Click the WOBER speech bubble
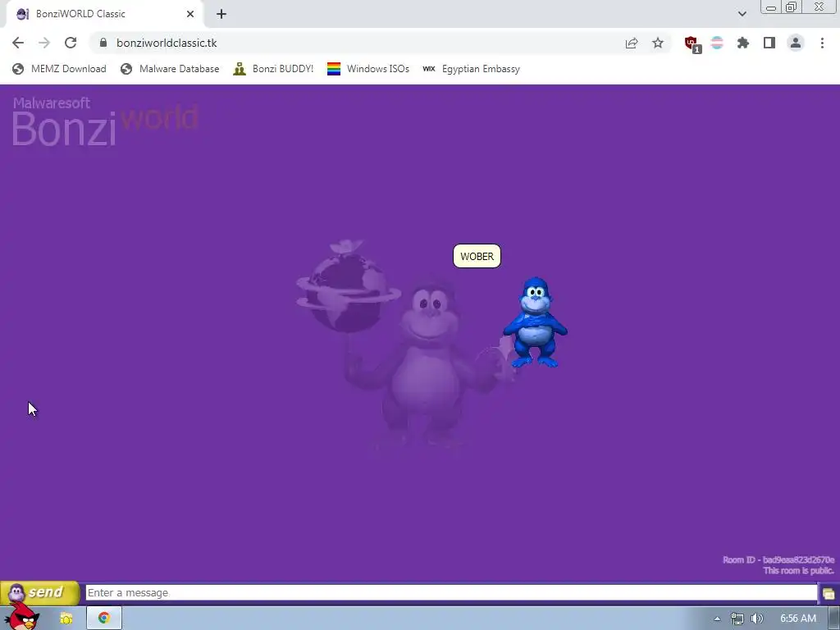This screenshot has width=840, height=630. (x=477, y=256)
